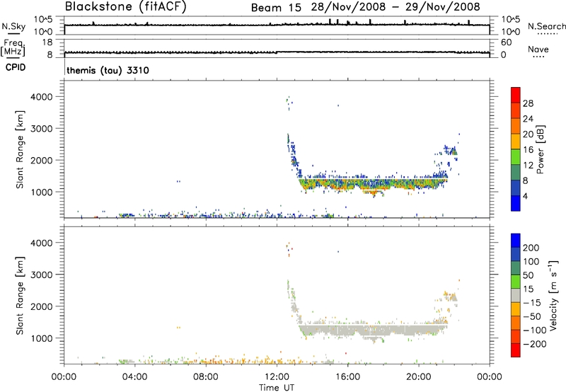Click the "08:00" time axis label
Image resolution: width=566 pixels, height=392 pixels.
pyautogui.click(x=206, y=377)
